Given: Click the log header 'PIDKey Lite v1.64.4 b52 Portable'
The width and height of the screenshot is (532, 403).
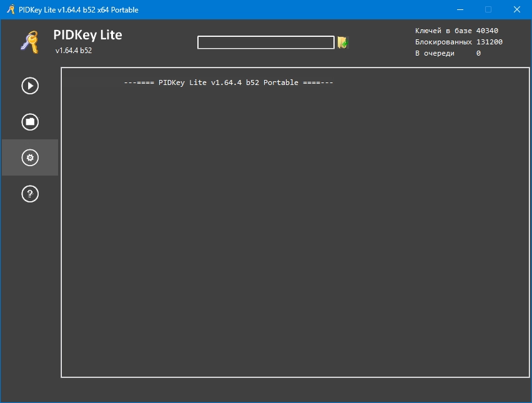Looking at the screenshot, I should tap(229, 82).
